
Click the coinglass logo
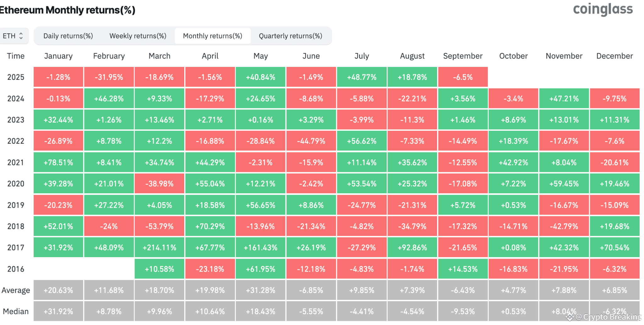pyautogui.click(x=603, y=9)
